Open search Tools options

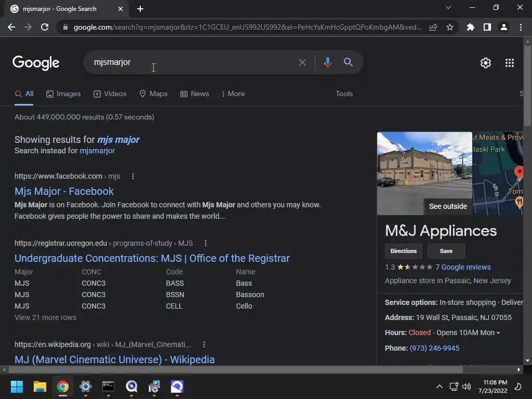[344, 94]
